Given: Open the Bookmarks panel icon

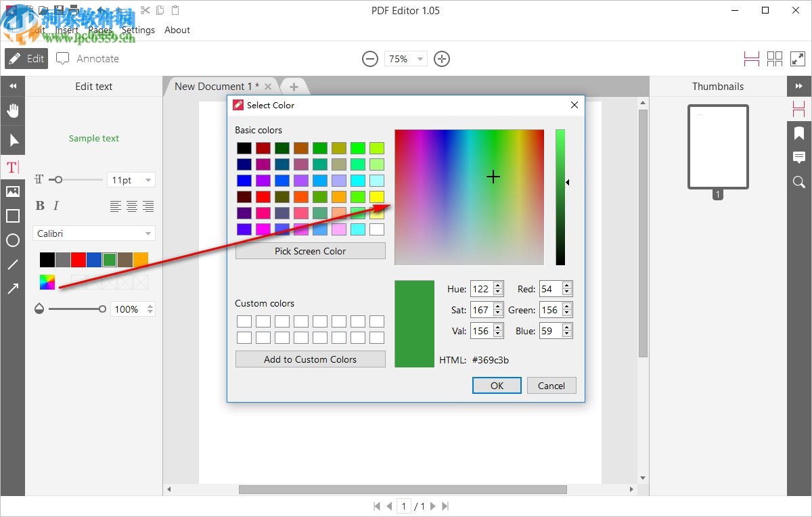Looking at the screenshot, I should (799, 133).
